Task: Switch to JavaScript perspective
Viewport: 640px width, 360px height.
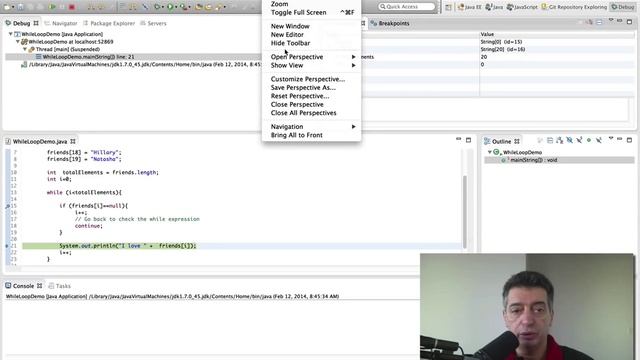Action: click(522, 7)
